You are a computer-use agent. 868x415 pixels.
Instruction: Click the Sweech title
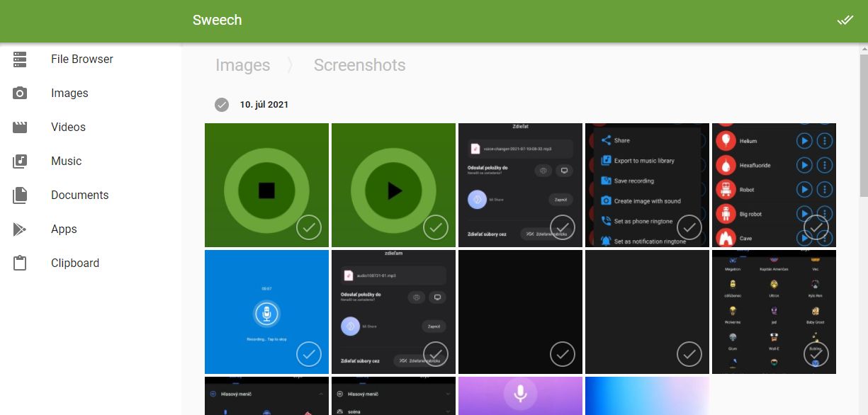[217, 20]
